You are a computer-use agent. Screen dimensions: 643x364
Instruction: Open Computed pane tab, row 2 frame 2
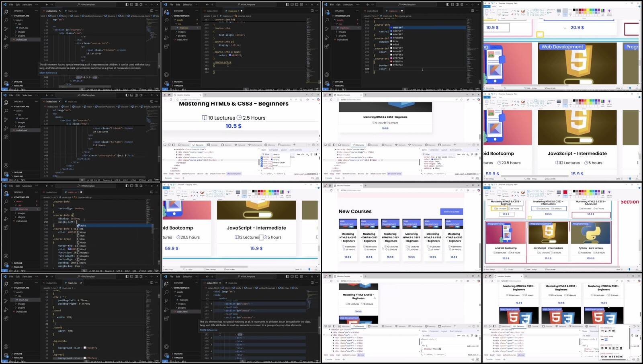(x=274, y=150)
